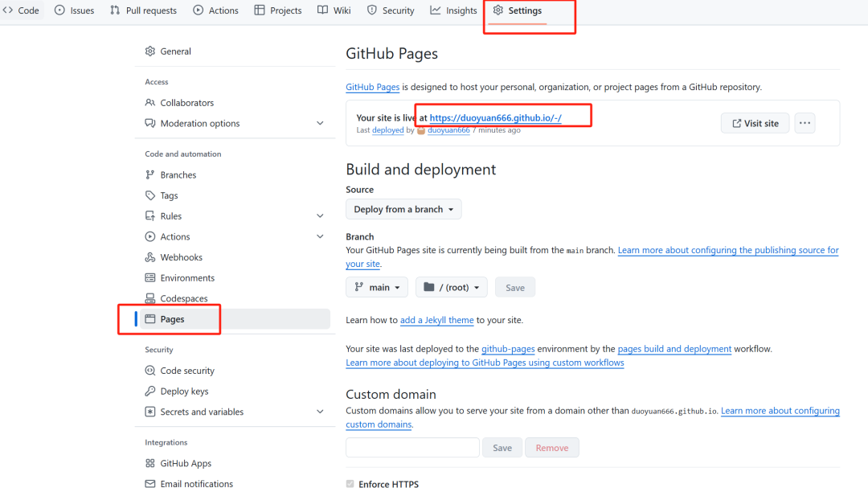Click the duoyuan666 avatar icon
Viewport: 868px width, 488px height.
pyautogui.click(x=420, y=131)
